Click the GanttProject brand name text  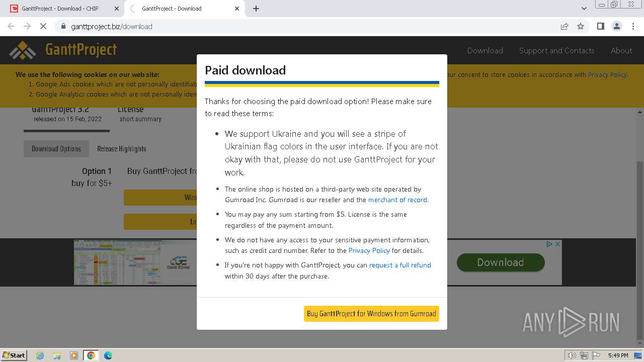click(81, 49)
